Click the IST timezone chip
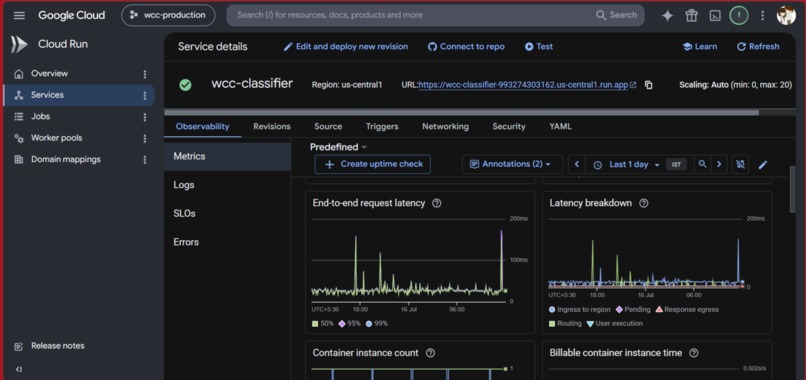 click(676, 165)
